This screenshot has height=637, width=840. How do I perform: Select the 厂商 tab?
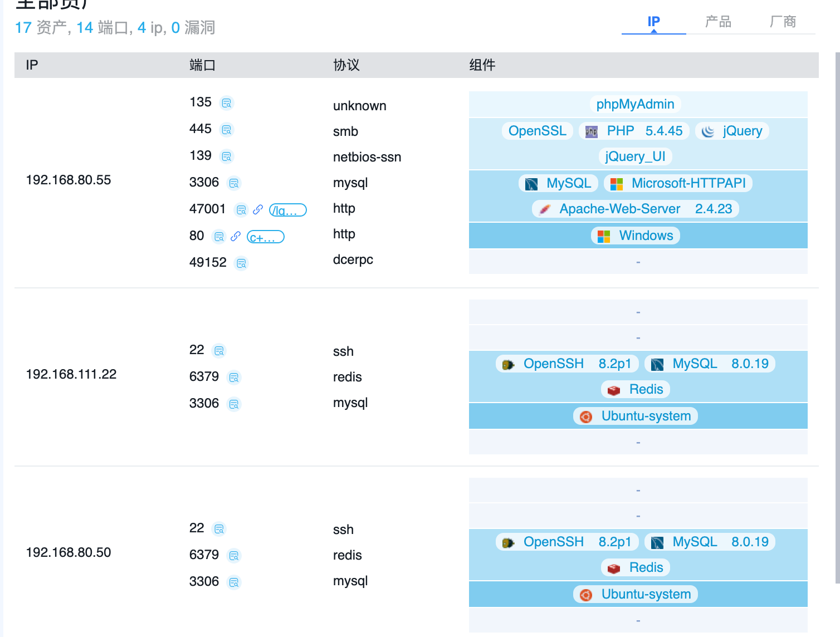coord(783,22)
